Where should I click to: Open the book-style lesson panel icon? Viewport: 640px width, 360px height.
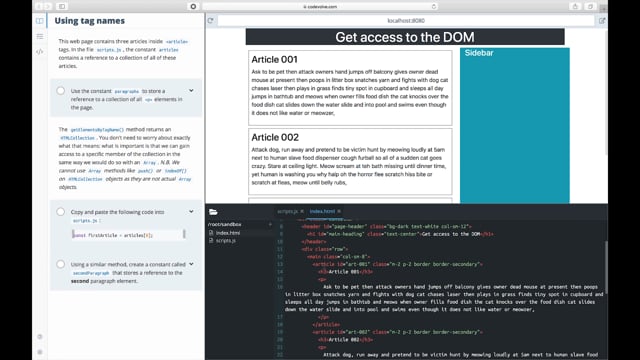point(40,21)
